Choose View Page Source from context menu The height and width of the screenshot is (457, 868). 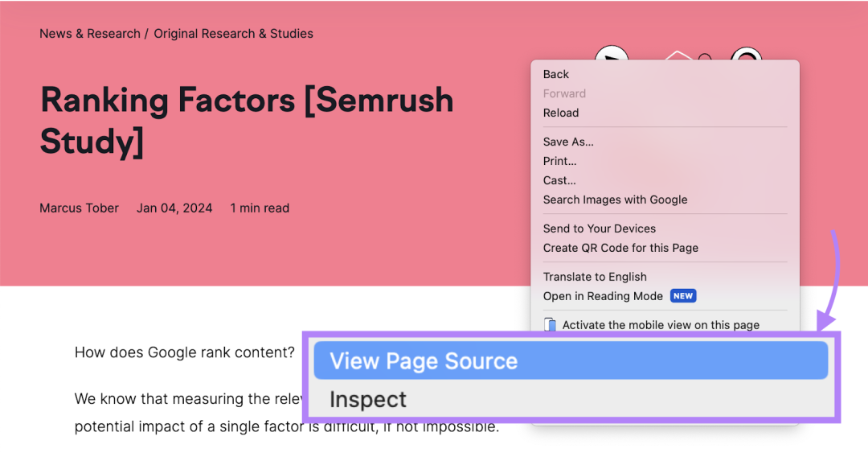571,360
